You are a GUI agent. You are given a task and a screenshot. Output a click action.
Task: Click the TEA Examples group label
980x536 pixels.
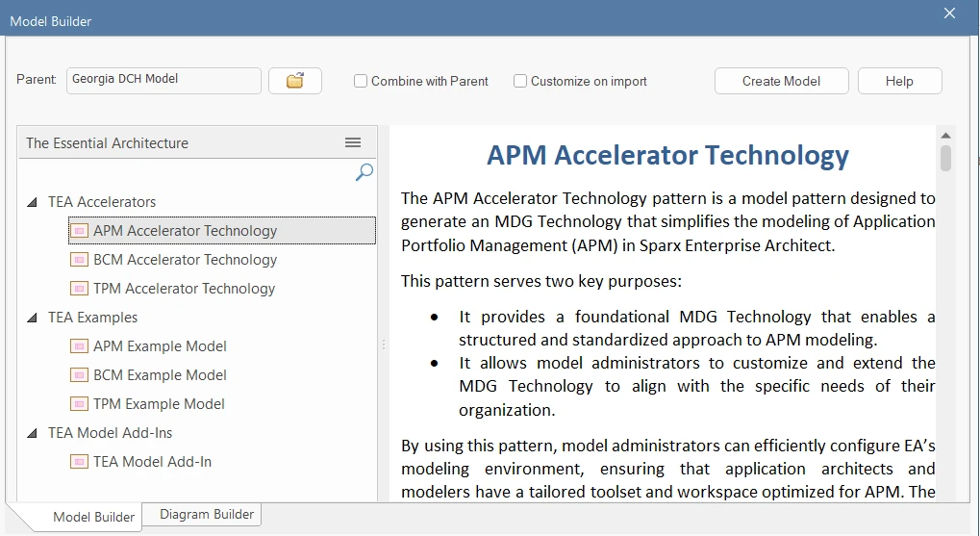point(92,318)
